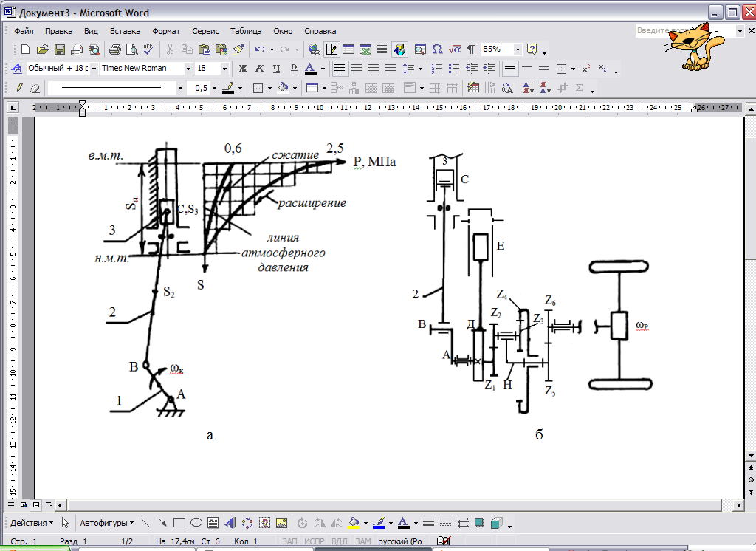Open the Times New Roman font dropdown

tap(188, 69)
